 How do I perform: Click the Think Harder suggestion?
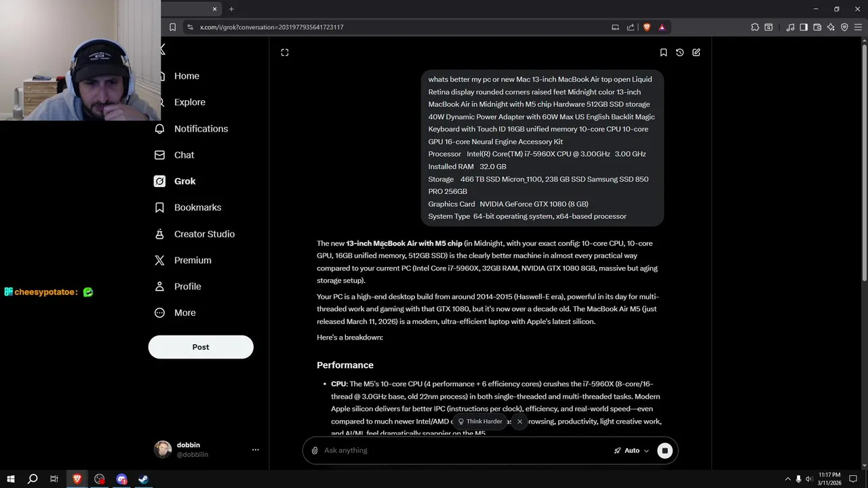click(480, 422)
